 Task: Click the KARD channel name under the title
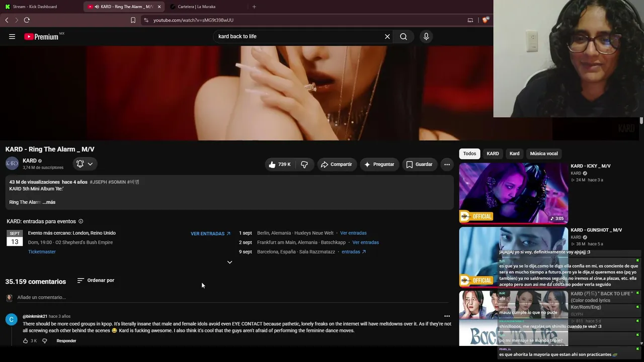pos(30,161)
